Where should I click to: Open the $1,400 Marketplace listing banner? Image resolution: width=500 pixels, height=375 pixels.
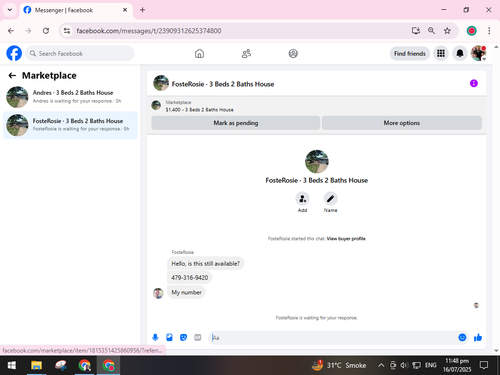316,106
